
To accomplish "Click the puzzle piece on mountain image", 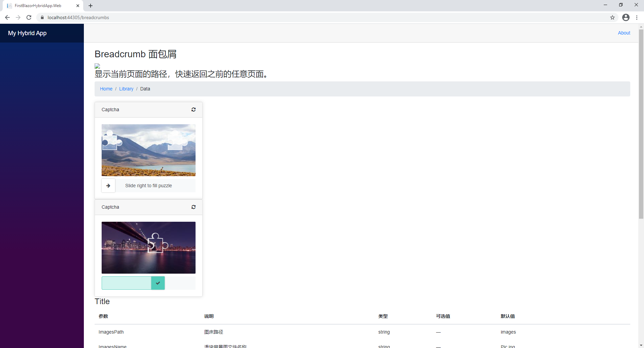I will click(x=112, y=140).
